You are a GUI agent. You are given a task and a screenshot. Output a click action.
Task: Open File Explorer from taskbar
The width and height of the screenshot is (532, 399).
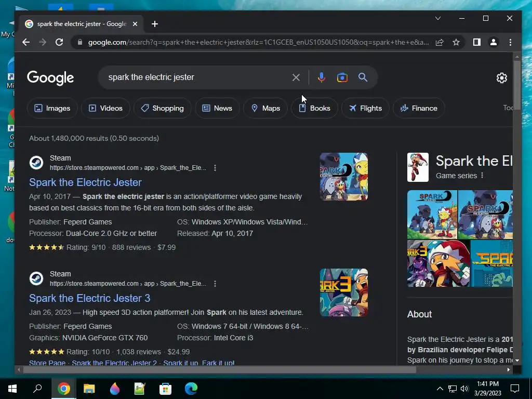89,389
